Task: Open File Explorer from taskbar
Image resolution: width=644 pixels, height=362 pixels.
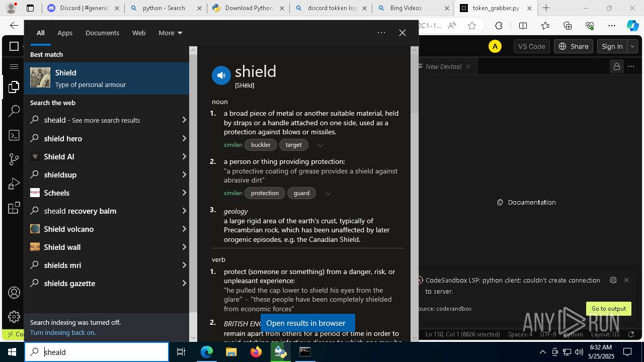Action: point(231,352)
